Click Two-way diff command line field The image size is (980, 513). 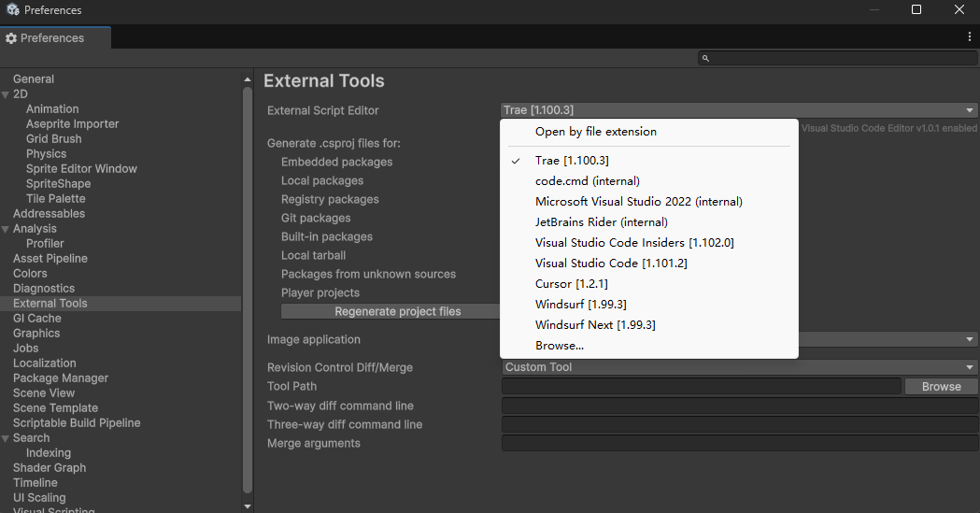740,406
